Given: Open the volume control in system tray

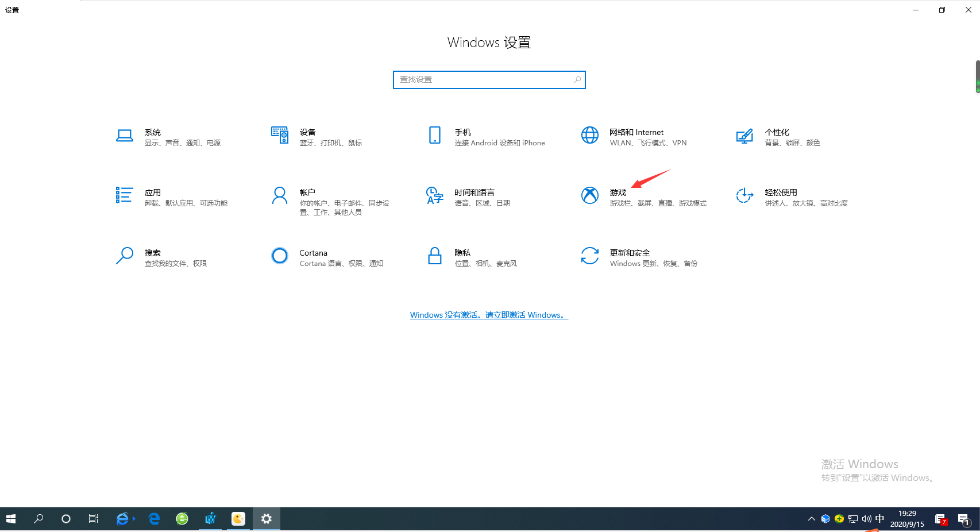Looking at the screenshot, I should [x=866, y=519].
